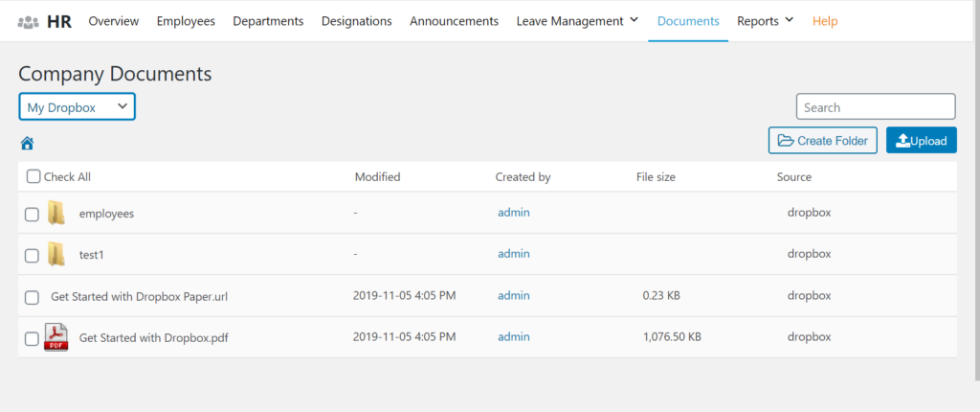Click the Create Folder button
The width and height of the screenshot is (980, 412).
[x=823, y=140]
